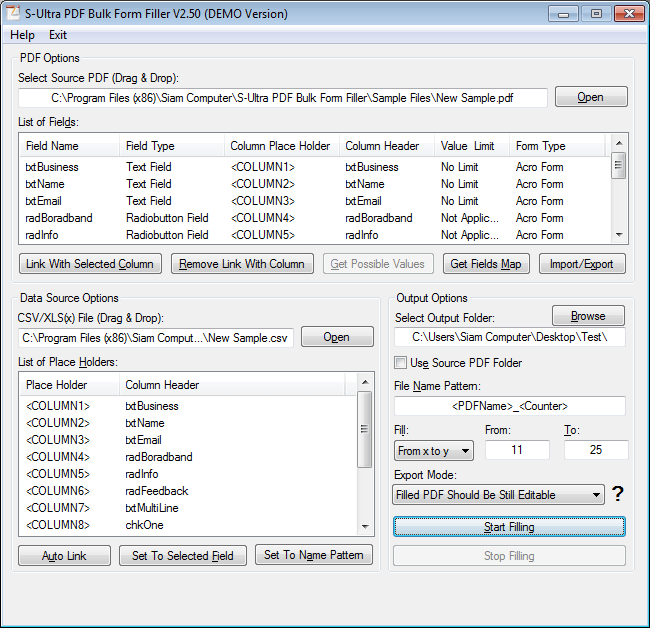The width and height of the screenshot is (650, 628).
Task: Open Import/Export button
Action: click(582, 264)
